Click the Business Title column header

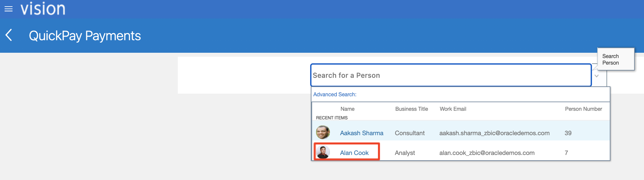(x=412, y=109)
